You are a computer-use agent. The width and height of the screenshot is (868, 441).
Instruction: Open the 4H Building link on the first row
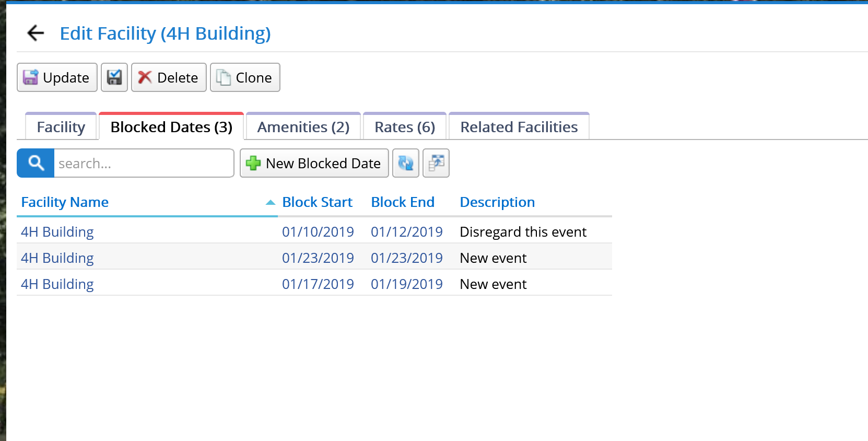pyautogui.click(x=57, y=231)
